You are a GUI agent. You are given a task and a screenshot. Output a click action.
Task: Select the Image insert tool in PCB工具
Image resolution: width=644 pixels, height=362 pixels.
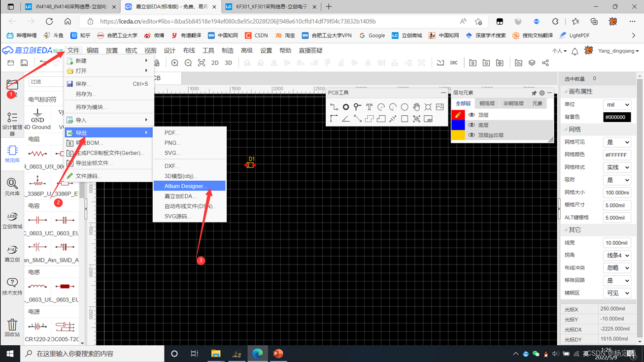click(440, 107)
